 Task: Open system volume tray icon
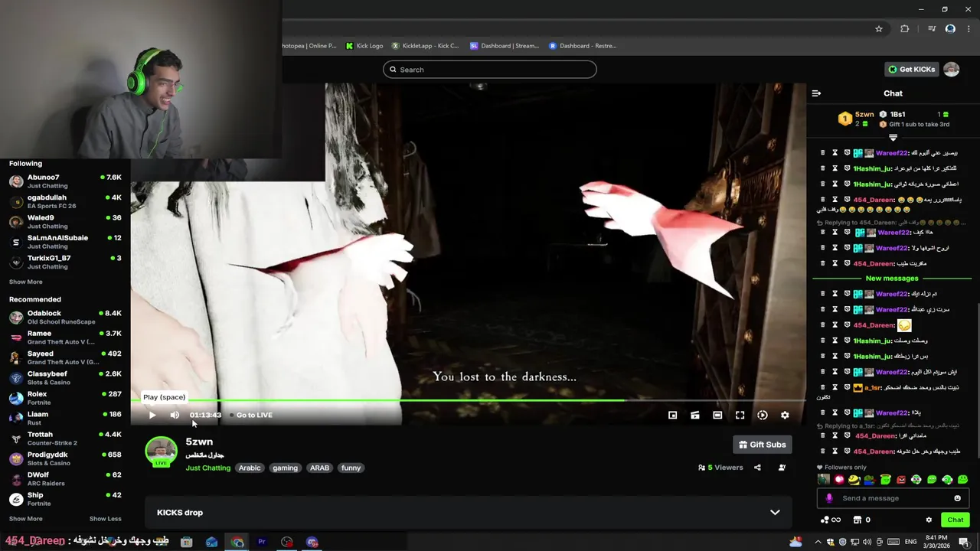(x=867, y=542)
